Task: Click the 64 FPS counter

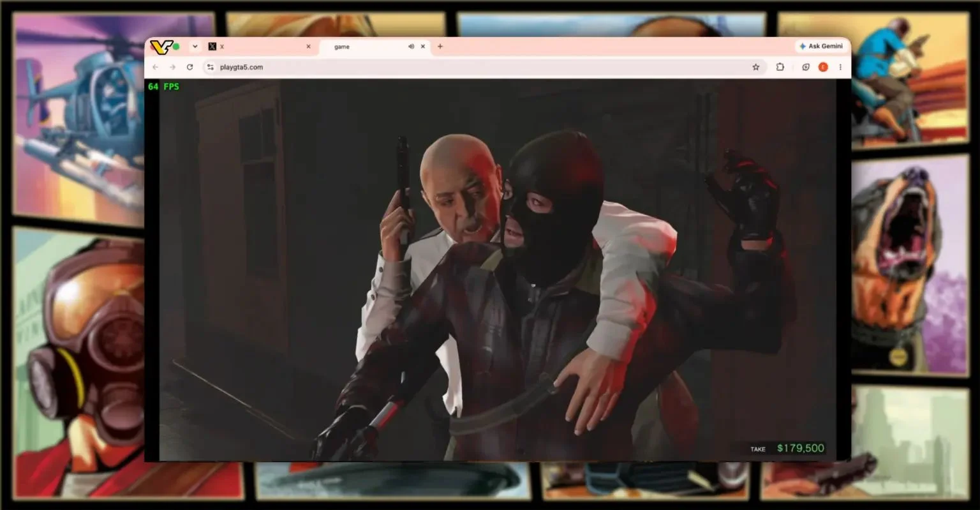Action: (x=163, y=87)
